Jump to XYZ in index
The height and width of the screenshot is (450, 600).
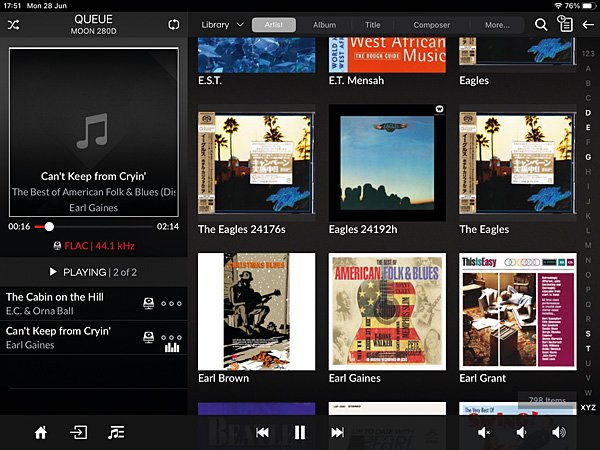(x=588, y=408)
